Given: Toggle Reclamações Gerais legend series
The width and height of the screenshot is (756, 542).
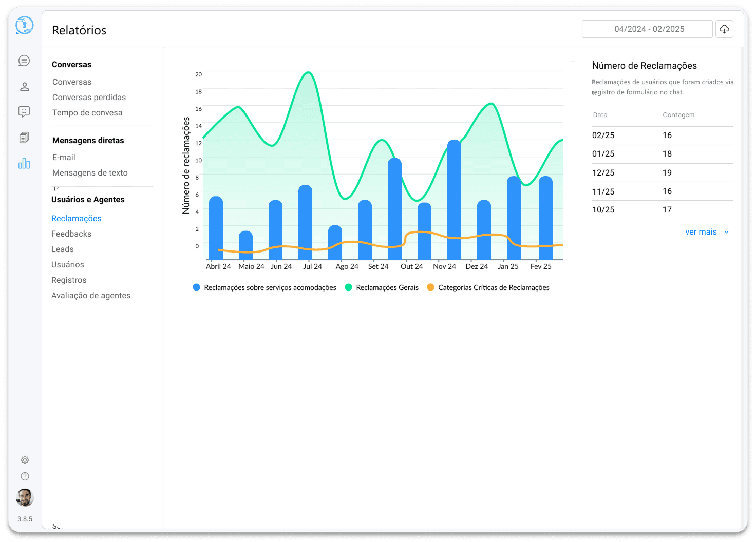Looking at the screenshot, I should point(382,287).
